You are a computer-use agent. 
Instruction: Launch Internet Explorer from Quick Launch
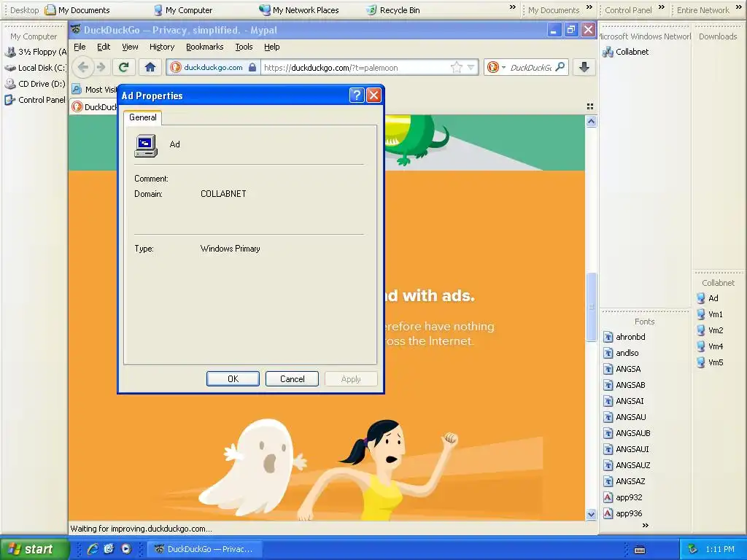point(92,549)
